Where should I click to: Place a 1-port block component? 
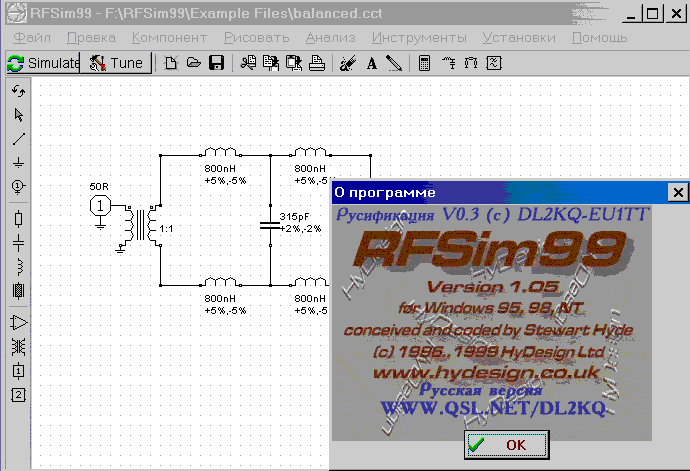tap(18, 371)
